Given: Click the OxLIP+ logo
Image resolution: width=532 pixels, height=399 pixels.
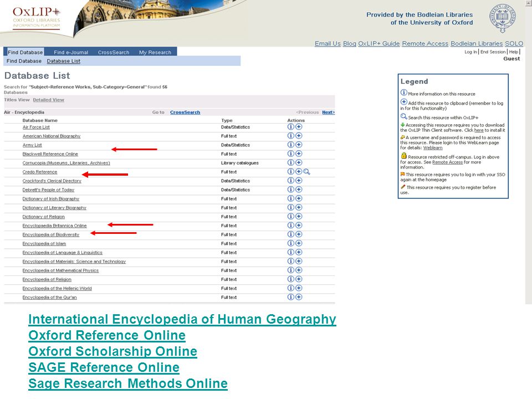Looking at the screenshot, I should (37, 18).
